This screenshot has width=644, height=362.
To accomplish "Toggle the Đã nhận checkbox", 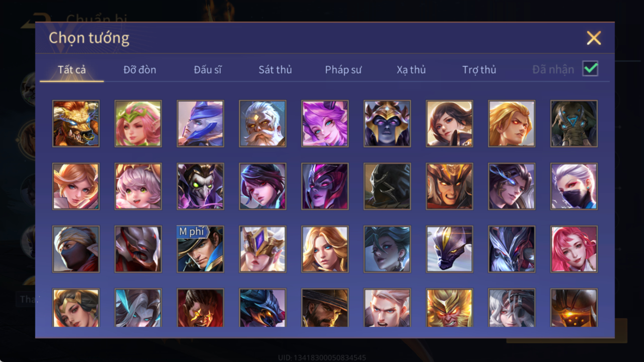I will click(590, 69).
